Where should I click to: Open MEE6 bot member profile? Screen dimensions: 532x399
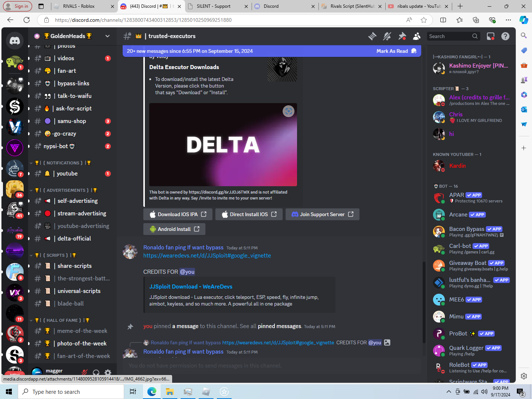coord(472,300)
